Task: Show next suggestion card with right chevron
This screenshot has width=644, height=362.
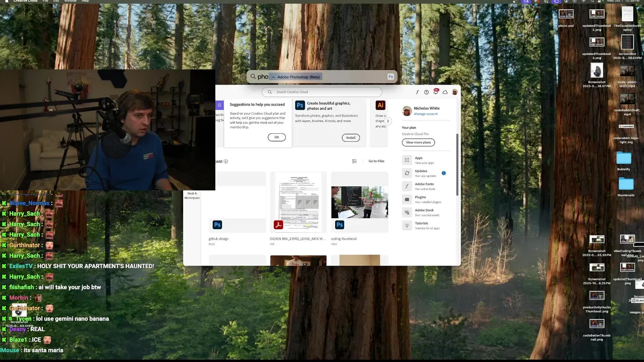Action: pos(387,121)
